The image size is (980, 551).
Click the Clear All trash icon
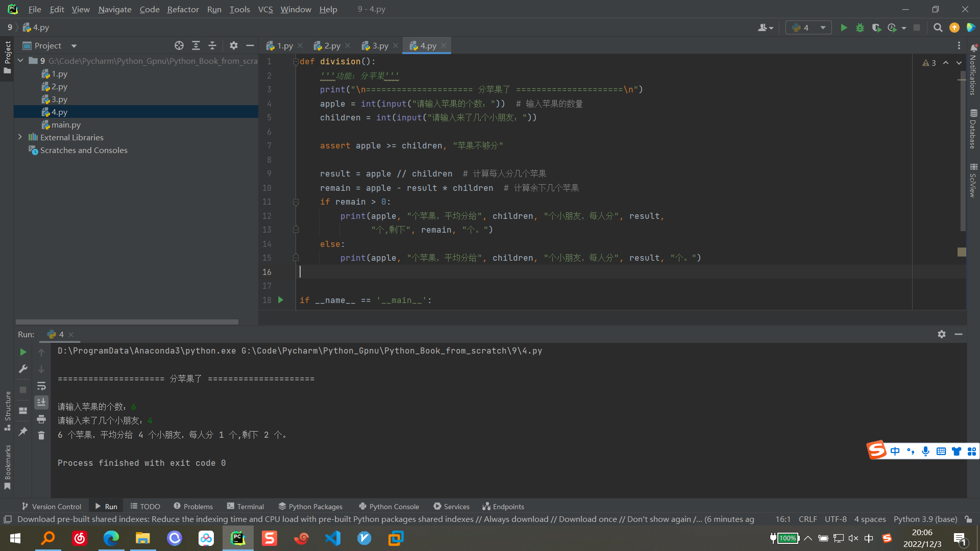(41, 435)
